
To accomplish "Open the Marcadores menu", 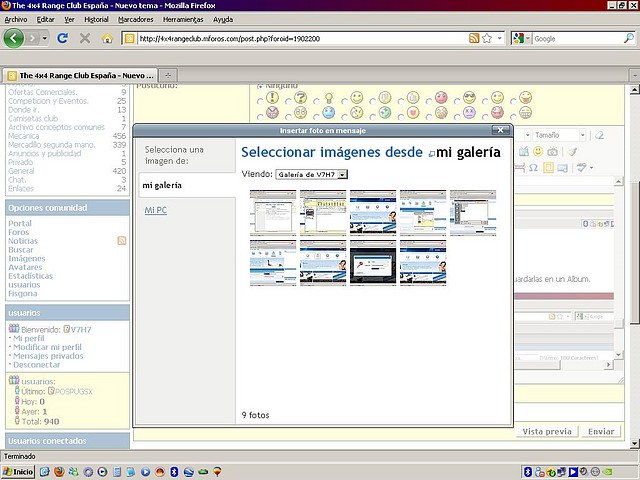I will pos(136,19).
